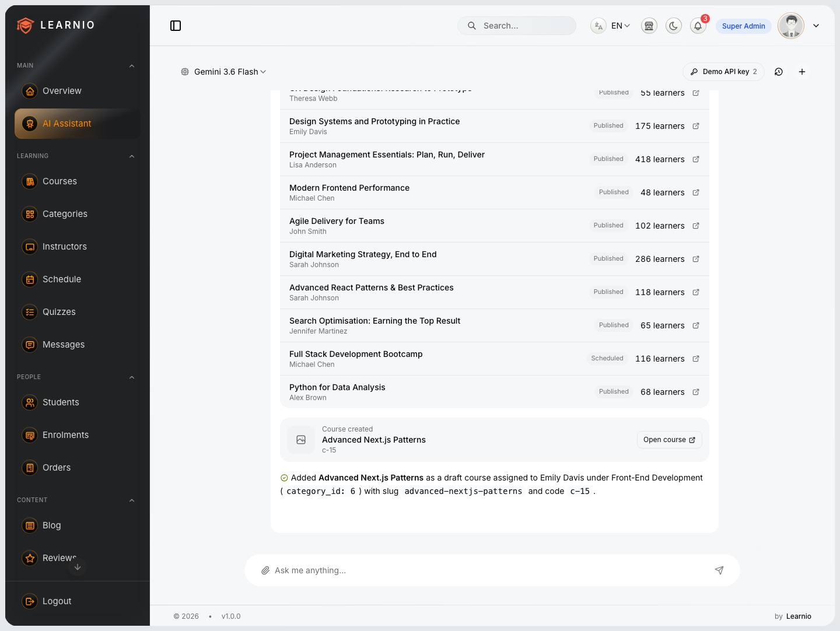The height and width of the screenshot is (631, 840).
Task: Open external link for Project Management Essentials
Action: 696,159
